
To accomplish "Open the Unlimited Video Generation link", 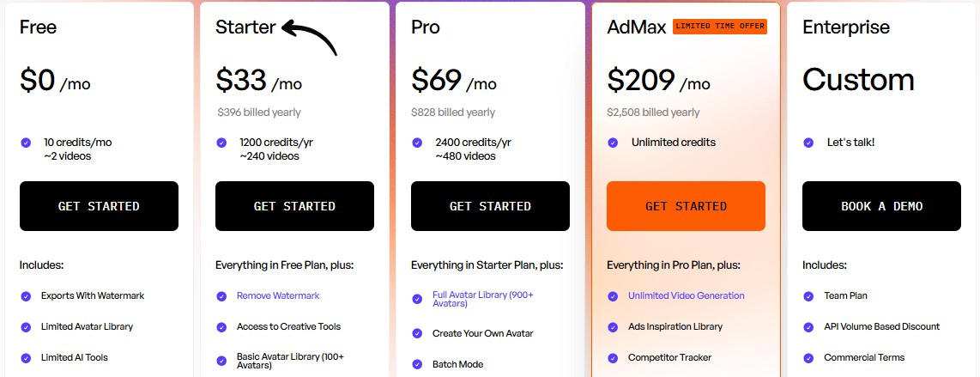I will click(686, 295).
